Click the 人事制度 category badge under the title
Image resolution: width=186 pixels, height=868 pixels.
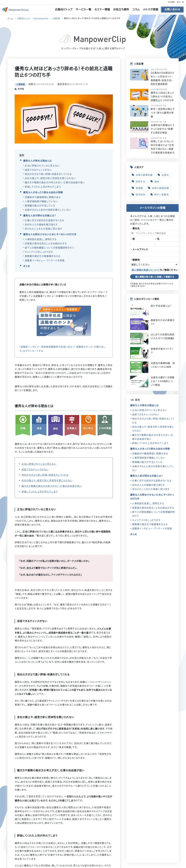click(21, 84)
